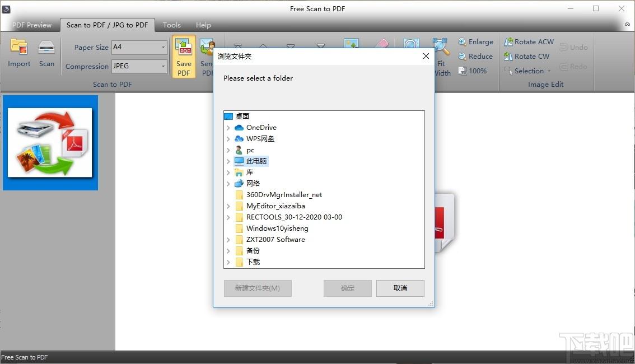Click the pink eraser icon in ribbon
Screen dimensions: 635x364
point(381,44)
